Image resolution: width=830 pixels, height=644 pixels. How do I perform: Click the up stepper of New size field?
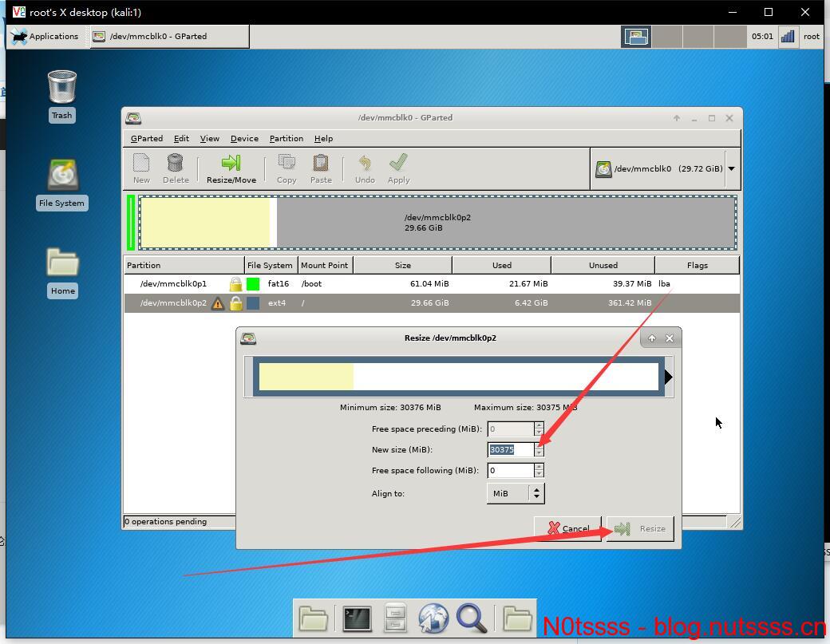(x=539, y=446)
